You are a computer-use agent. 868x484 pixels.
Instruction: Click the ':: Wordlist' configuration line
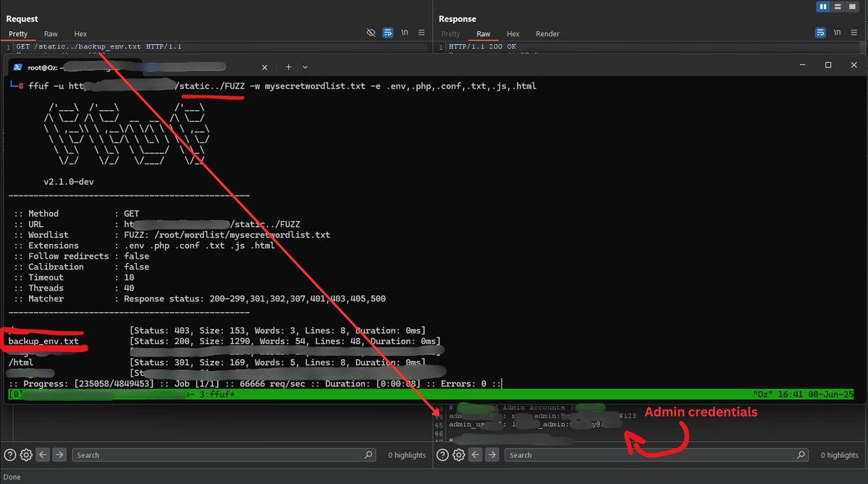(172, 235)
